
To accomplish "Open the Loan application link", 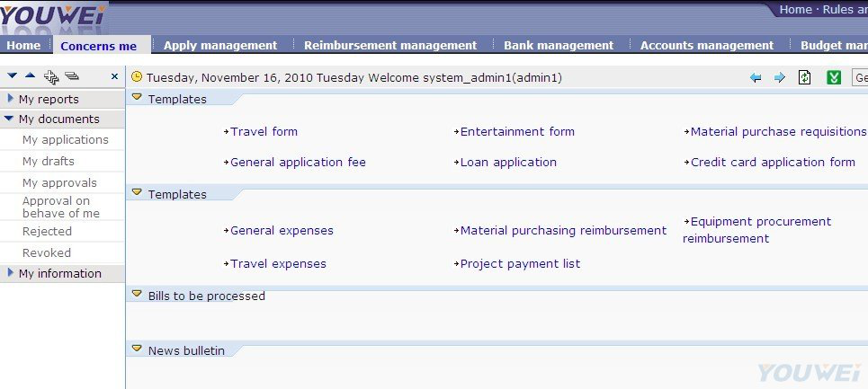I will click(508, 163).
